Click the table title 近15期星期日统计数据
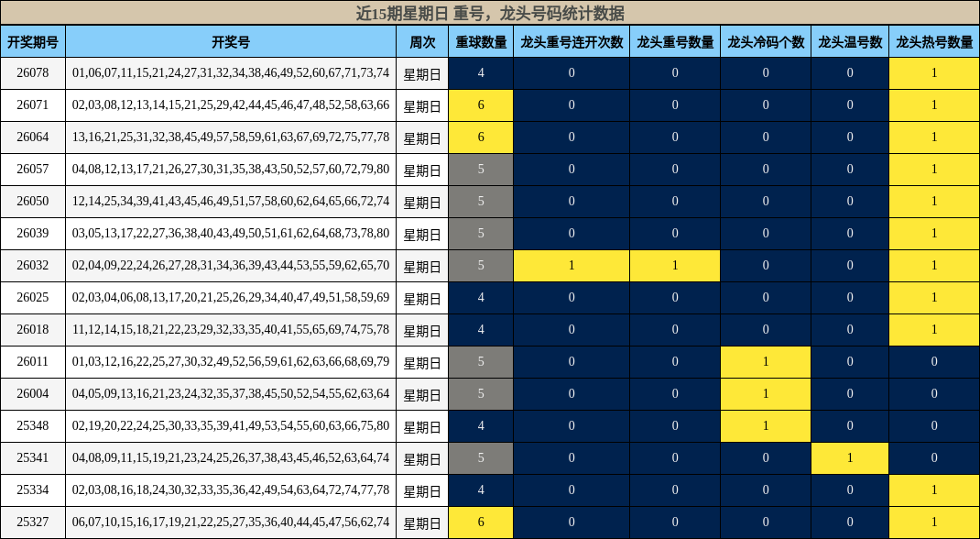 click(490, 15)
